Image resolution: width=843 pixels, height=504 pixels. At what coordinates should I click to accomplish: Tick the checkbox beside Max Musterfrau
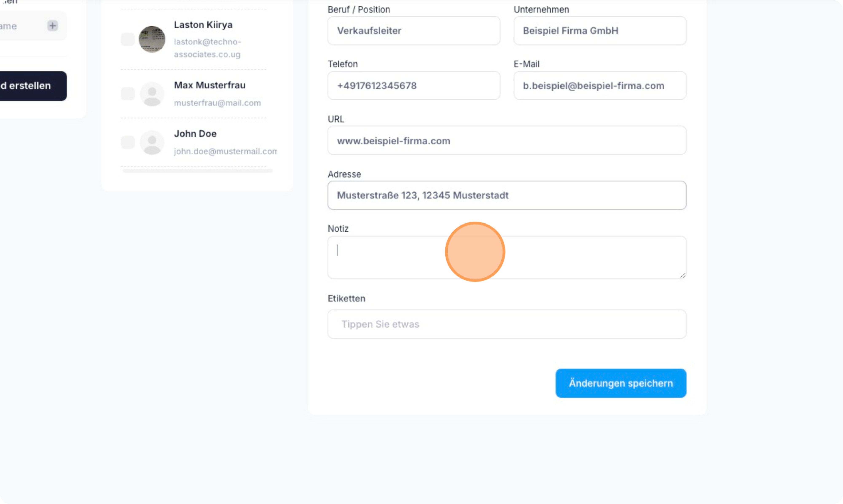(128, 94)
